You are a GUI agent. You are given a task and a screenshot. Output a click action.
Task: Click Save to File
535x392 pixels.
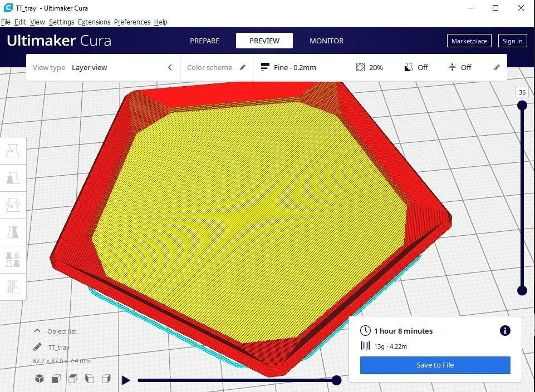tap(435, 365)
